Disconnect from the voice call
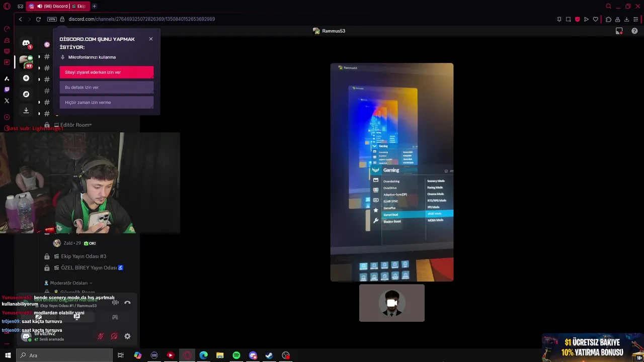The width and height of the screenshot is (644, 362). (127, 303)
